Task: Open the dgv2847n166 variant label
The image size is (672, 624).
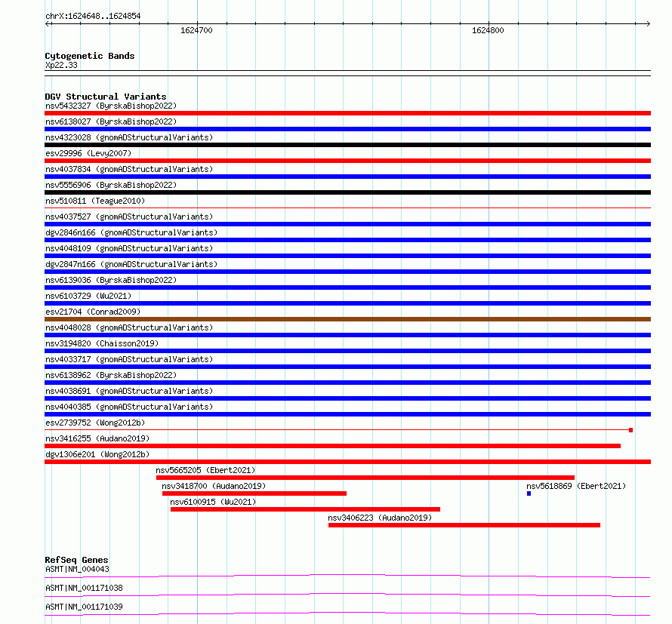Action: tap(131, 264)
